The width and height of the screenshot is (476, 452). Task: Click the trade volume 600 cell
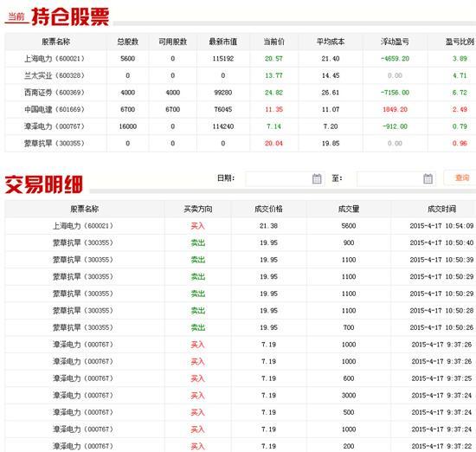point(349,378)
